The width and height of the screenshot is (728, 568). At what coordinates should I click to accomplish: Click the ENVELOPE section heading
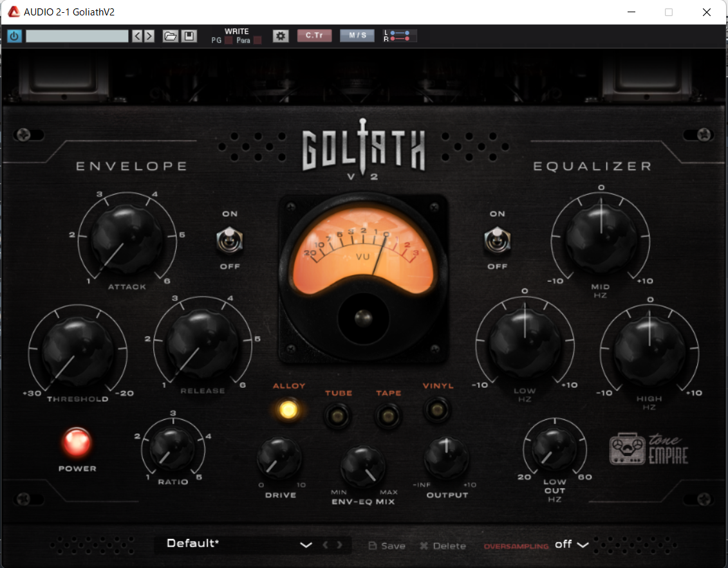tap(132, 166)
